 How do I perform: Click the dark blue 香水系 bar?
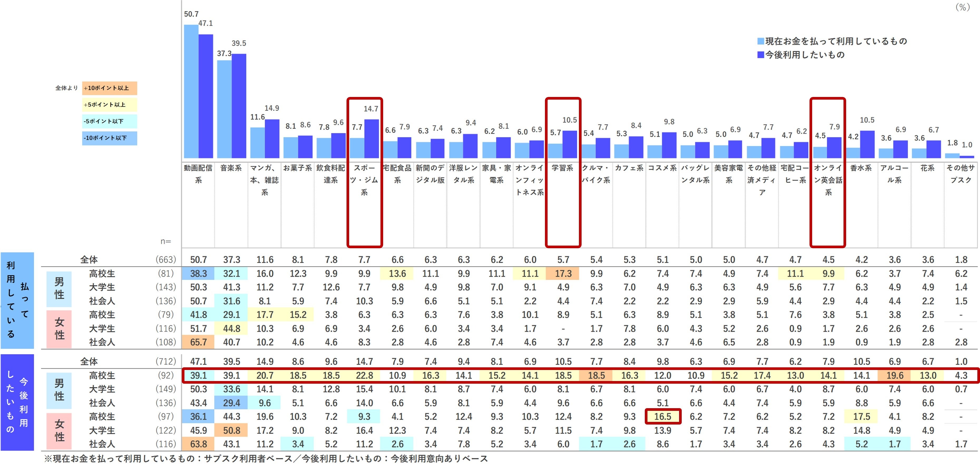point(867,144)
